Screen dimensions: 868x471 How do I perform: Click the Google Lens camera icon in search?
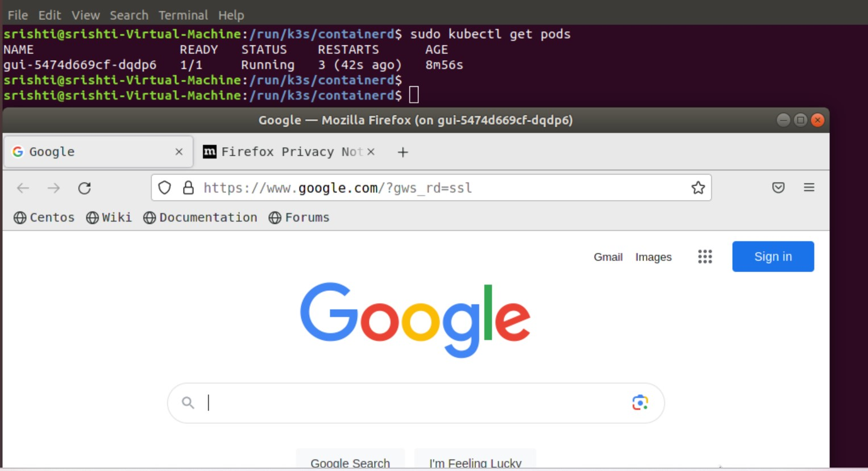click(639, 402)
